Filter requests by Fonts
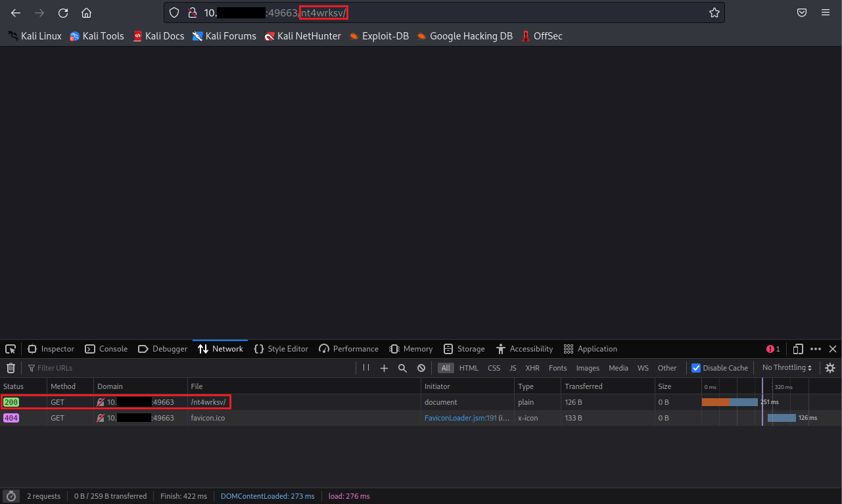Viewport: 842px width, 504px height. (558, 368)
